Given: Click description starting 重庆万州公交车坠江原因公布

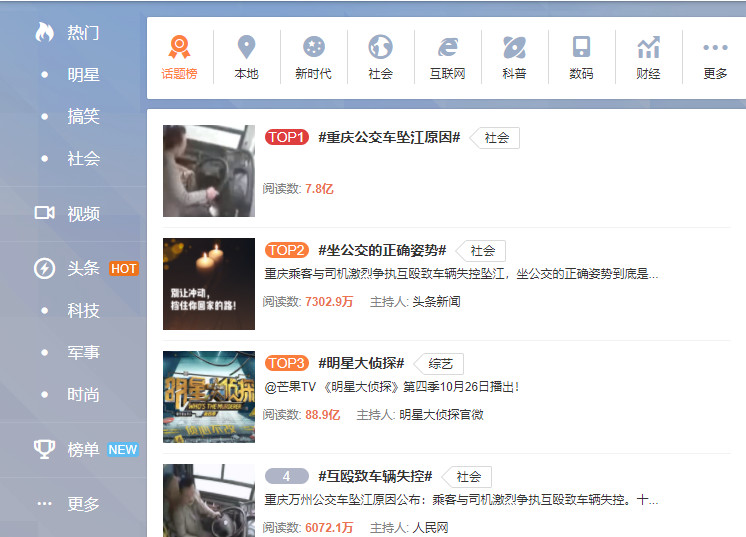Looking at the screenshot, I should (x=461, y=500).
